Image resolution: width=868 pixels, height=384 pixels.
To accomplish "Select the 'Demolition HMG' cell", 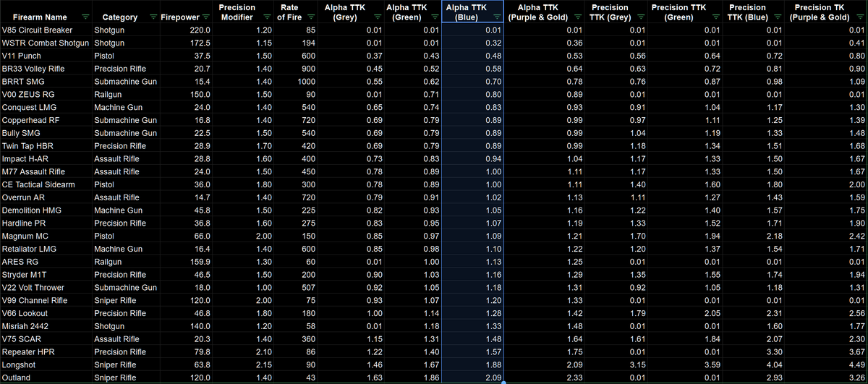I will (46, 210).
